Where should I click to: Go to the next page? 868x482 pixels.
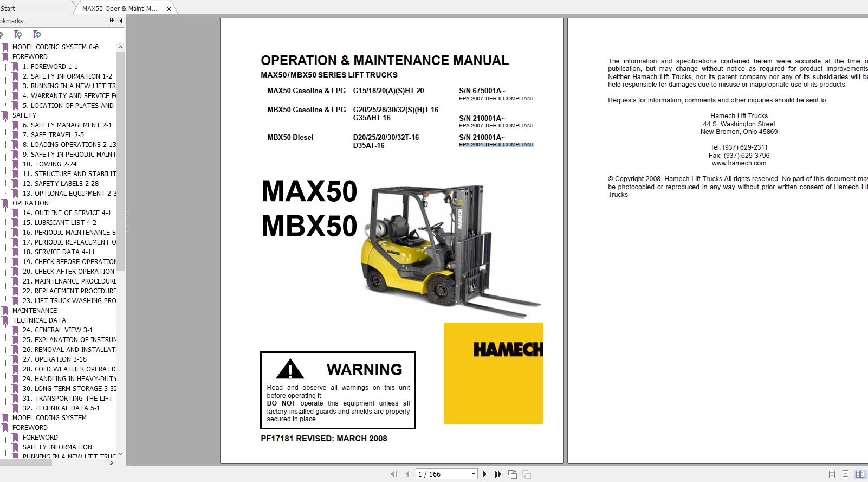click(x=484, y=474)
